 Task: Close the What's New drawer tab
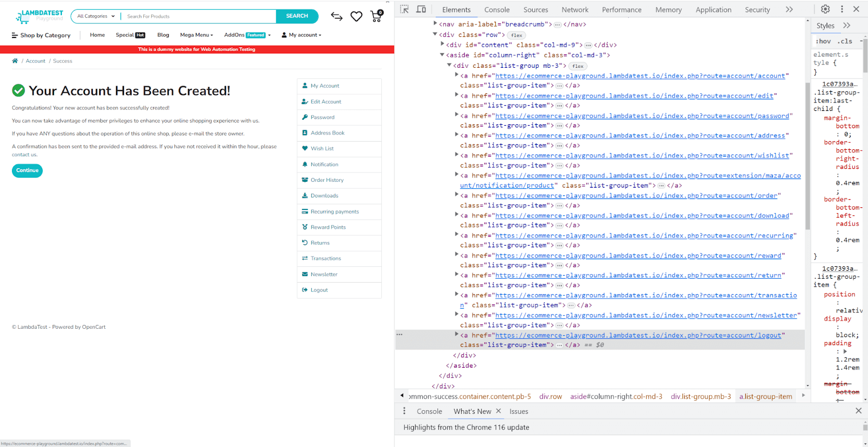pos(499,411)
